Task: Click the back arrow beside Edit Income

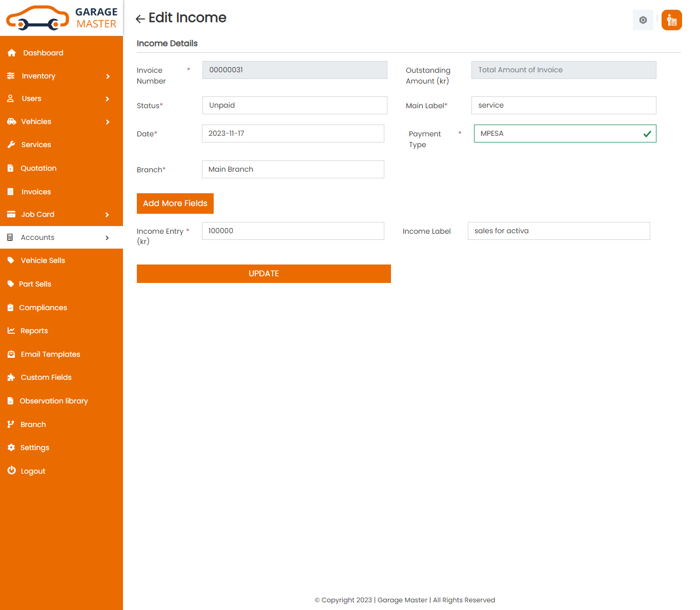Action: pyautogui.click(x=140, y=19)
